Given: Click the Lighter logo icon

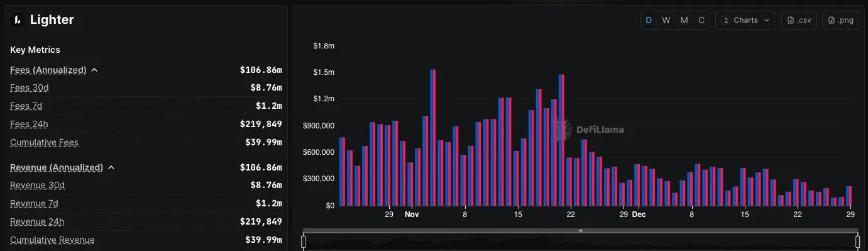Looking at the screenshot, I should point(18,20).
